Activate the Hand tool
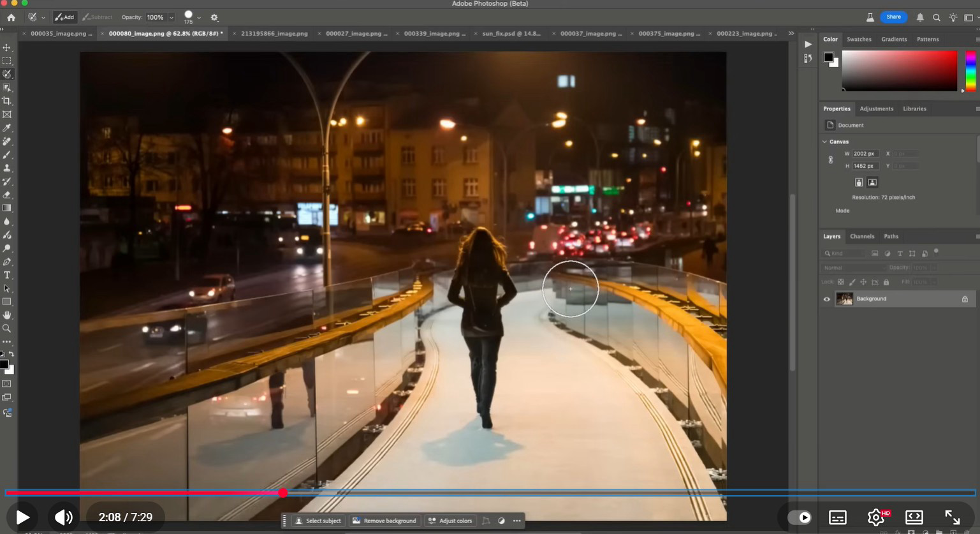The image size is (980, 534). [7, 315]
